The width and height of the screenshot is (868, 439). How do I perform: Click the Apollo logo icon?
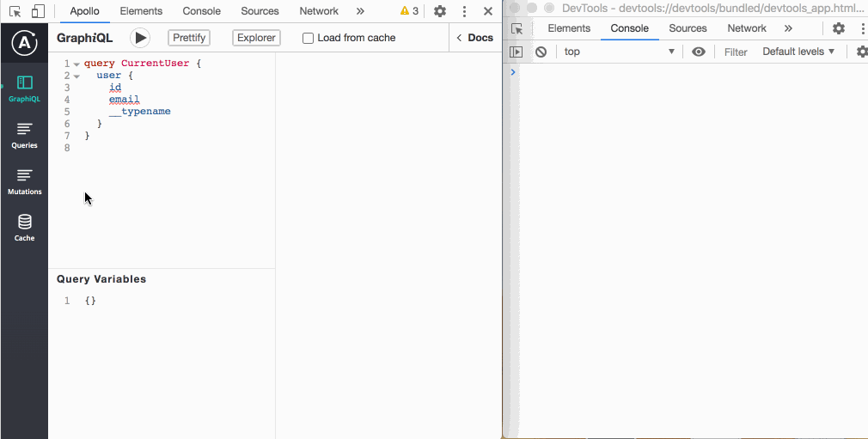(24, 43)
